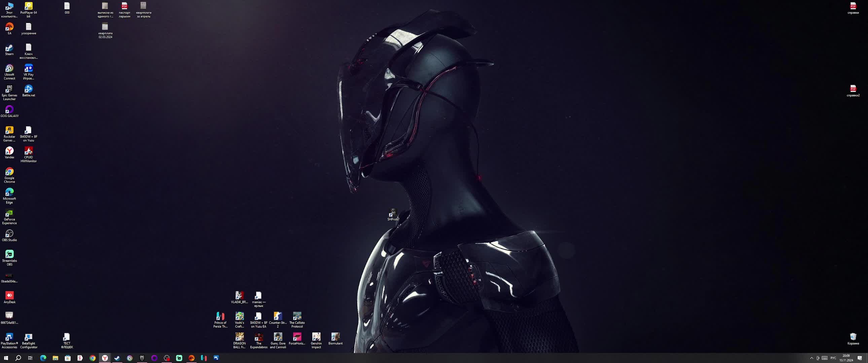The image size is (868, 363).
Task: Select the 0bada004a desktop file
Action: (9, 277)
